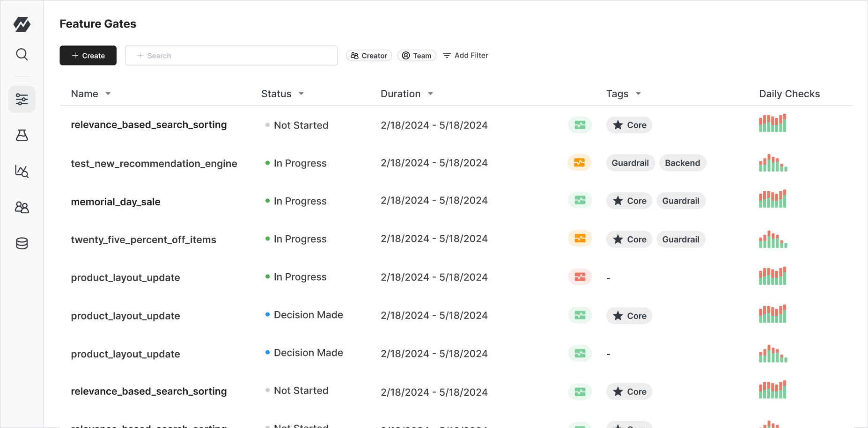This screenshot has height=428, width=868.
Task: Open the metrics chart sidebar icon
Action: [x=22, y=171]
